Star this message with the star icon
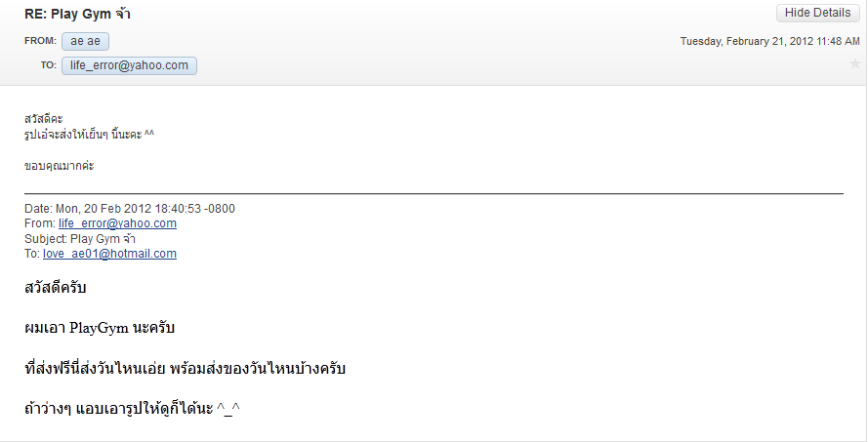Image resolution: width=868 pixels, height=442 pixels. [854, 63]
